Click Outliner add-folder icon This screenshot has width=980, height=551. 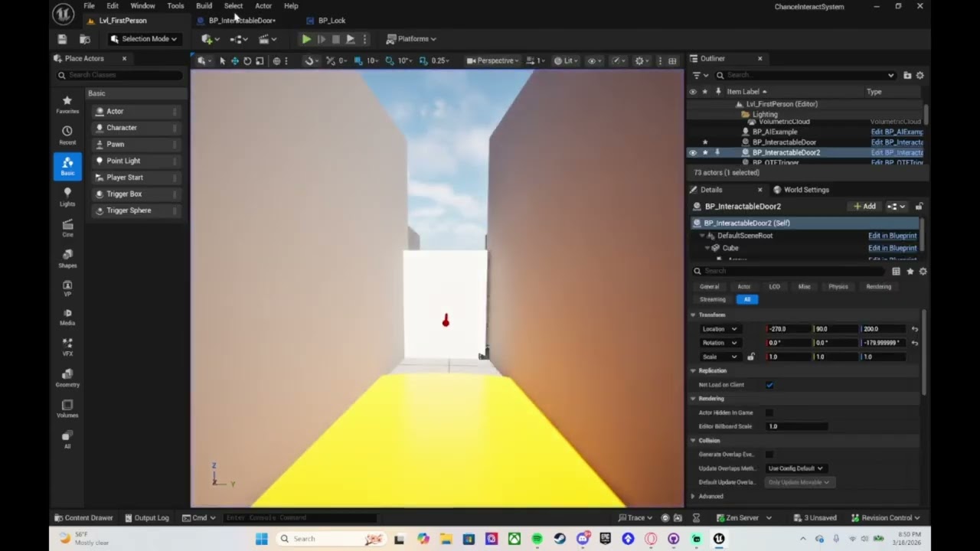[x=907, y=75]
